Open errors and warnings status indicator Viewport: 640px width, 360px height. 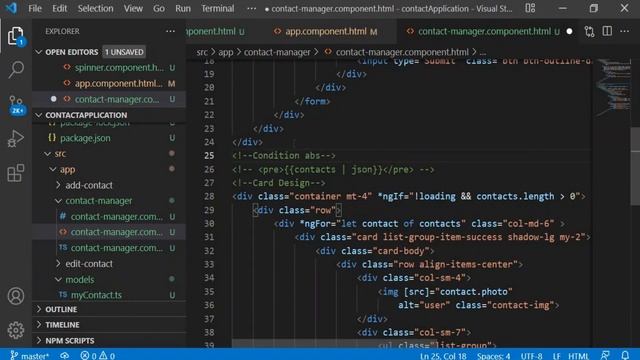pos(98,356)
